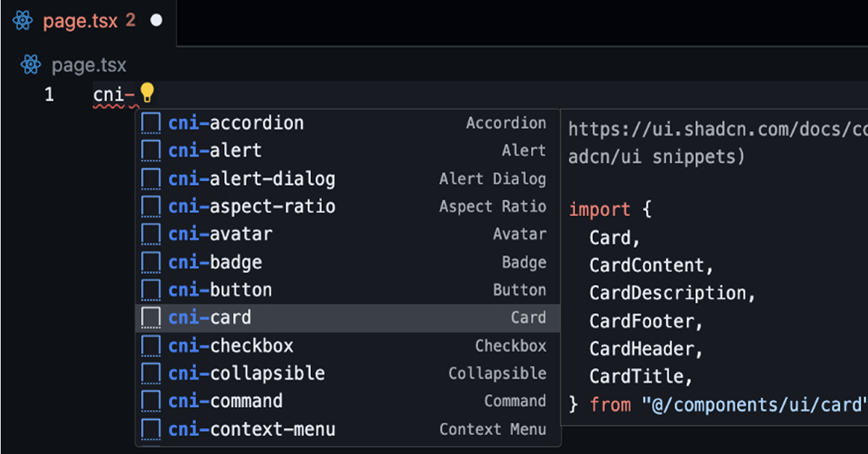Choose the cni-alert-dialog suggestion

coord(348,179)
